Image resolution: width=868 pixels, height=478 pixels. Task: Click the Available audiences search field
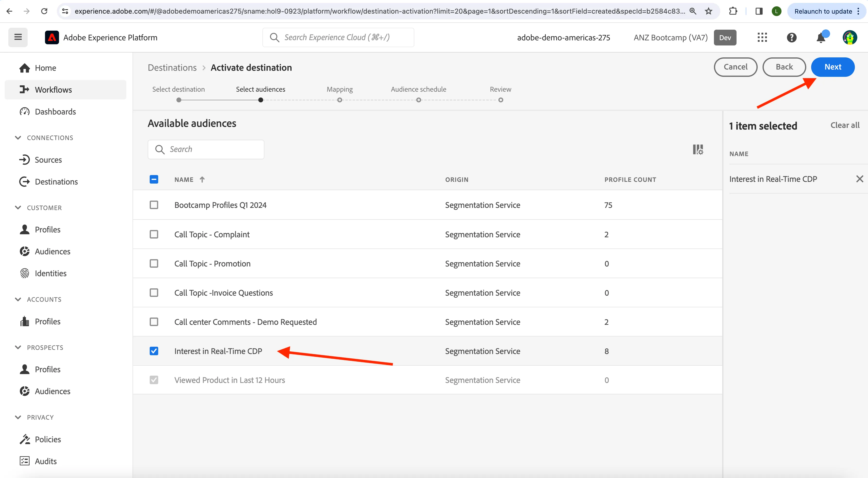click(x=206, y=149)
